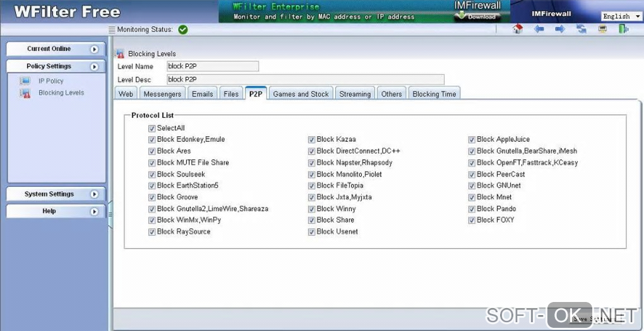The image size is (644, 331).
Task: Switch to the Blocking Time tab
Action: point(434,94)
